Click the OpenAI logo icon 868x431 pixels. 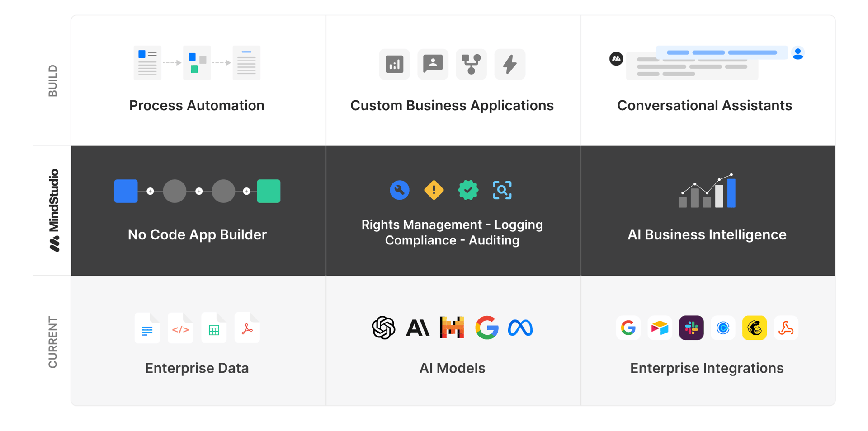pyautogui.click(x=383, y=328)
